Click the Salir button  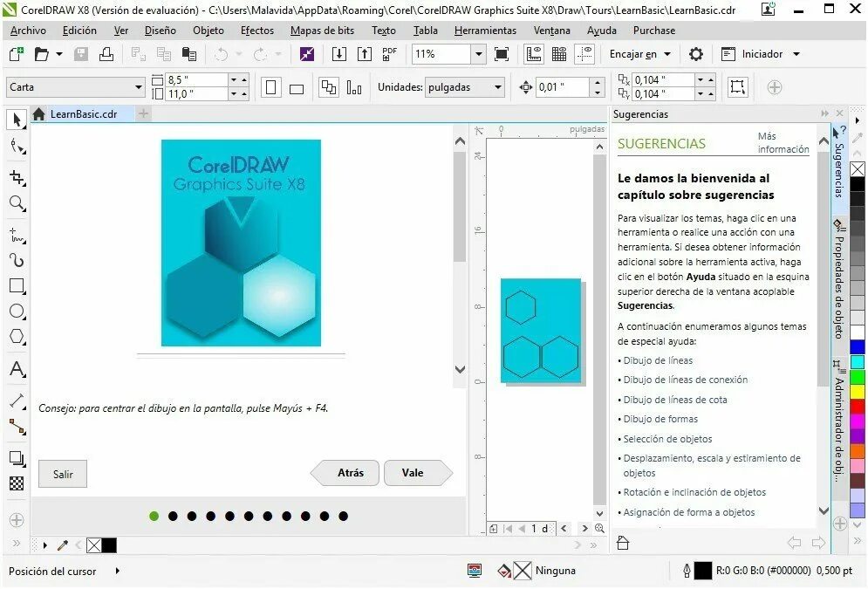point(63,474)
